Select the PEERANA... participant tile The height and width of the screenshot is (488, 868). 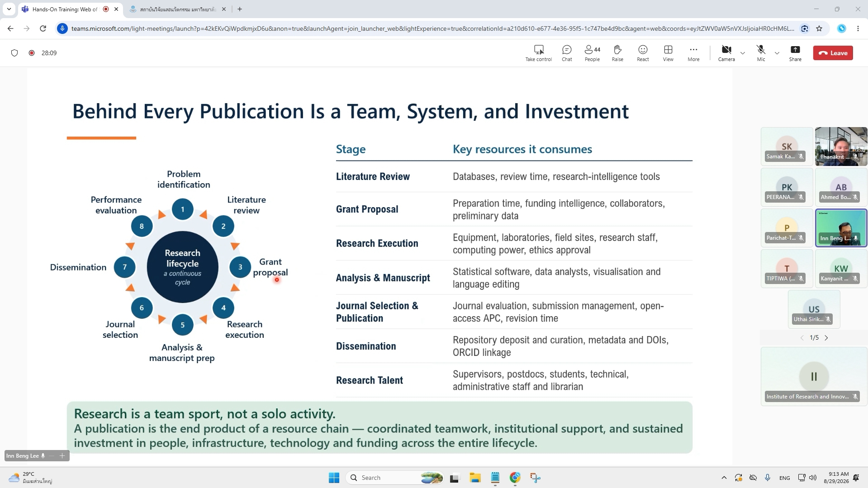pyautogui.click(x=787, y=187)
